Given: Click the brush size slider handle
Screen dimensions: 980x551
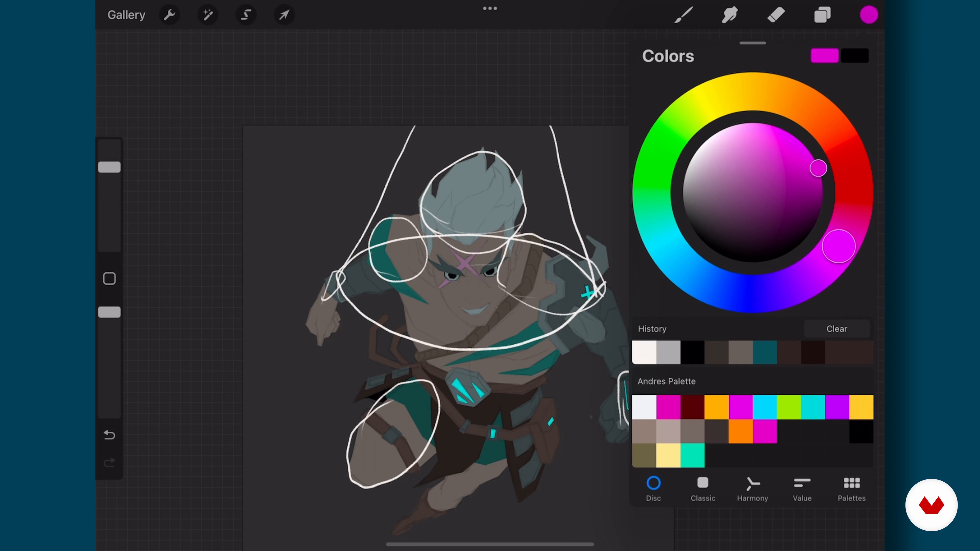Looking at the screenshot, I should click(109, 167).
